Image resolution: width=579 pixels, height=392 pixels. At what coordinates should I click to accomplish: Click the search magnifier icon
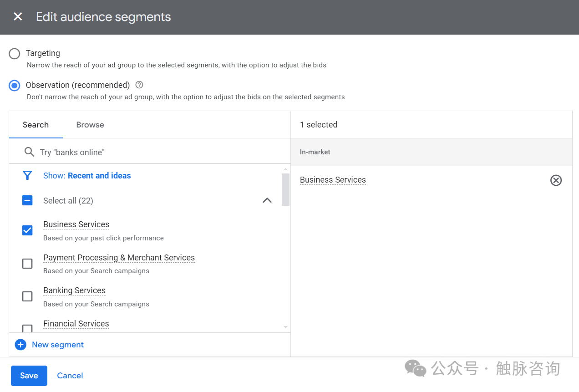pos(29,152)
